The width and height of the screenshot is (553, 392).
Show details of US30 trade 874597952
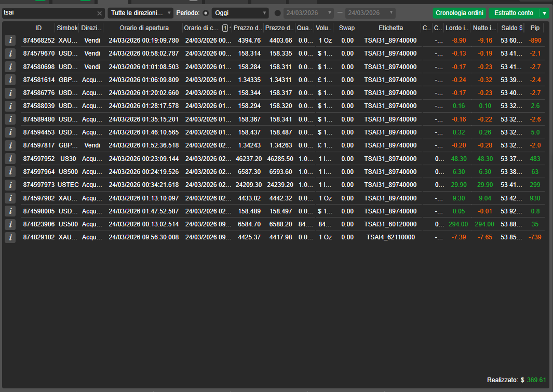pos(10,158)
